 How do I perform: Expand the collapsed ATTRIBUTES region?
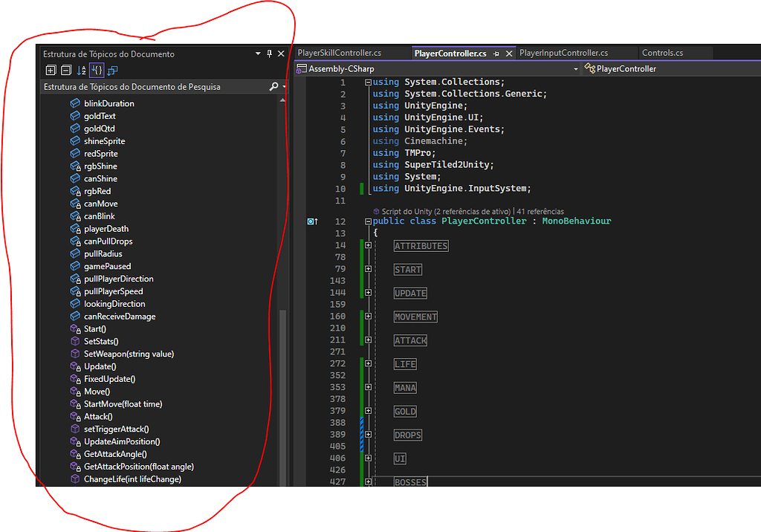click(x=367, y=246)
